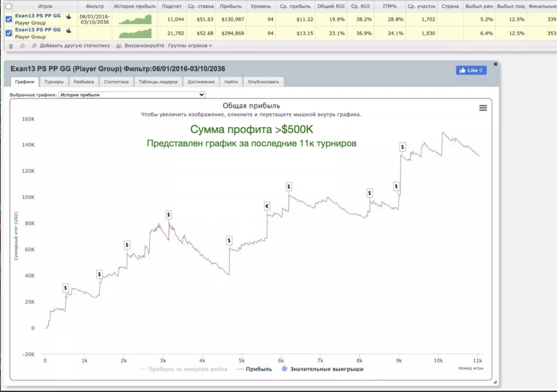
Task: Click the $ win marker near game 3k
Action: coord(169,214)
